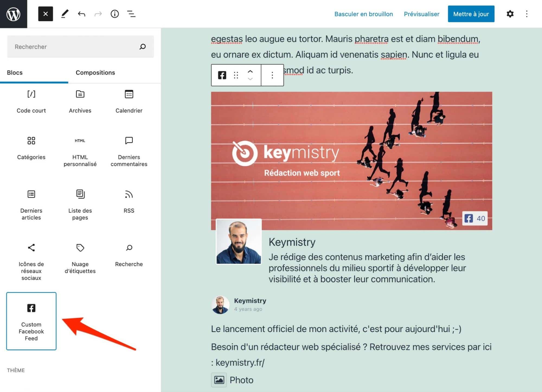
Task: Switch to the Blocs tab
Action: pyautogui.click(x=15, y=73)
